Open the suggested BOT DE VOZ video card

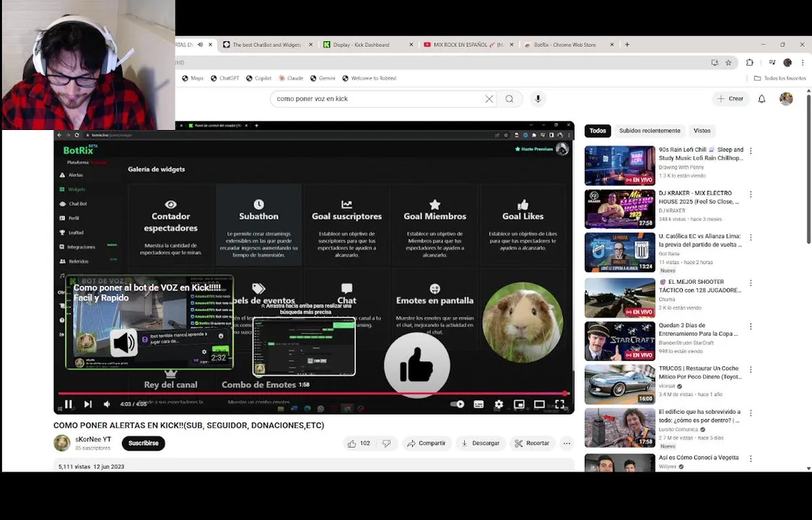coord(149,322)
